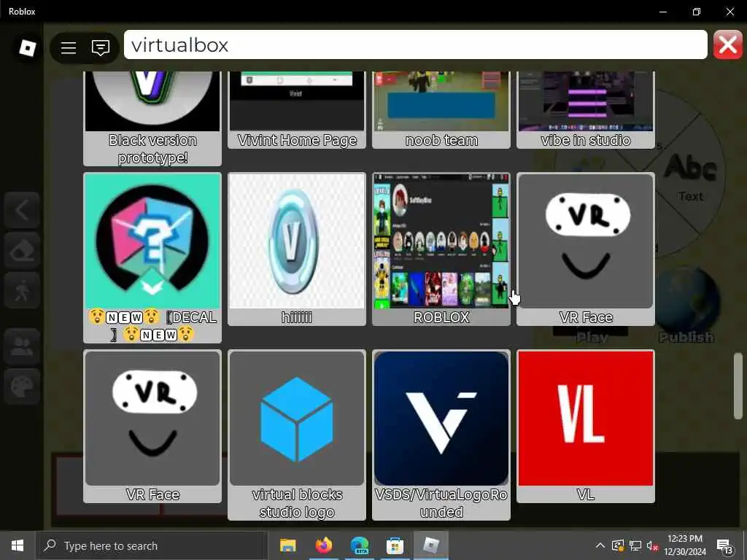Image resolution: width=747 pixels, height=560 pixels.
Task: Click the taskbar clock showing 12:23 PM
Action: click(685, 545)
